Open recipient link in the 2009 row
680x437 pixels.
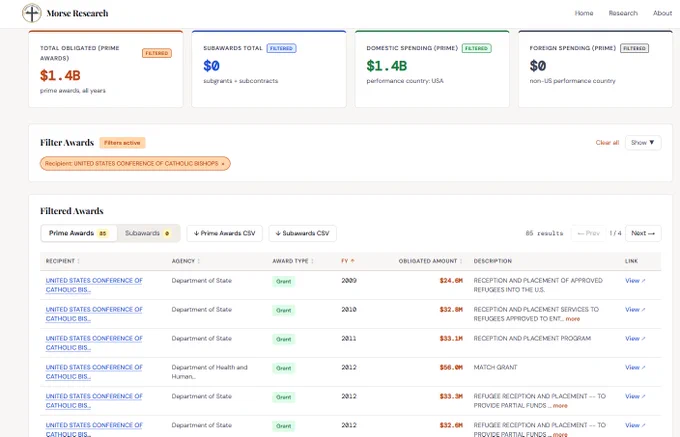point(94,285)
